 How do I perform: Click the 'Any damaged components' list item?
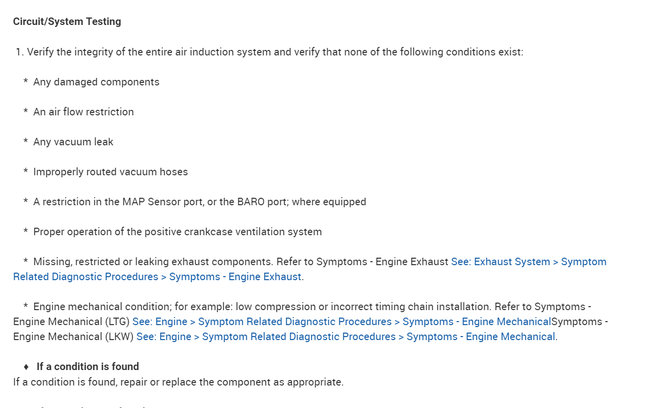[x=96, y=82]
